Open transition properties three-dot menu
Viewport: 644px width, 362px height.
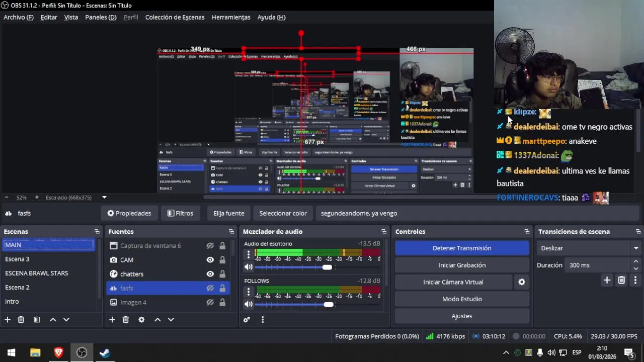pos(635,281)
